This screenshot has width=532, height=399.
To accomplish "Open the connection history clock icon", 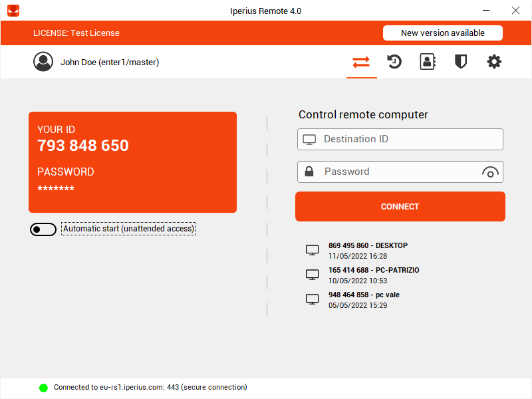I will point(394,61).
